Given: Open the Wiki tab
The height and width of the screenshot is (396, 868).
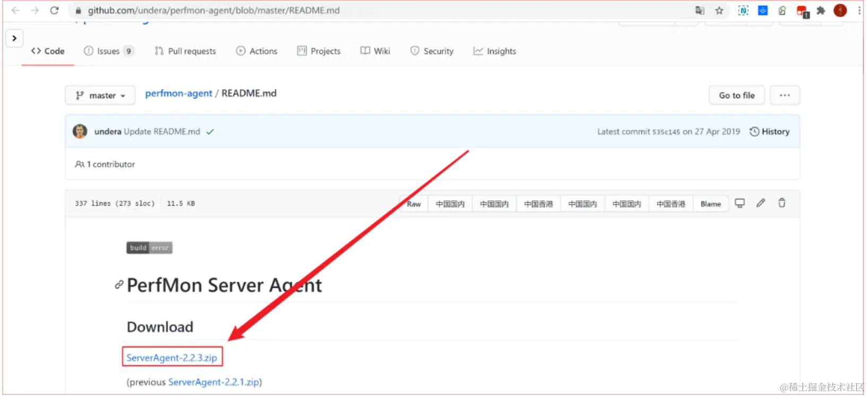Looking at the screenshot, I should click(x=375, y=51).
